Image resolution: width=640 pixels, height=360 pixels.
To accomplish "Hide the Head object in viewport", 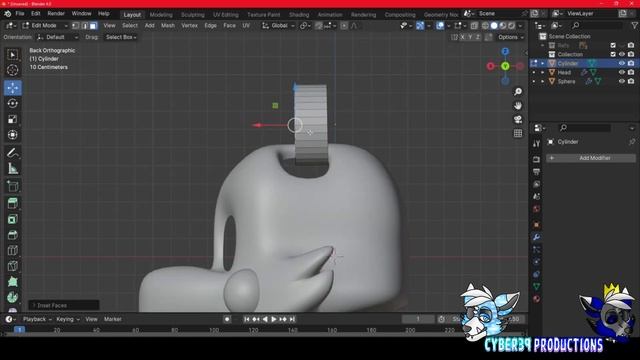I will pyautogui.click(x=622, y=72).
